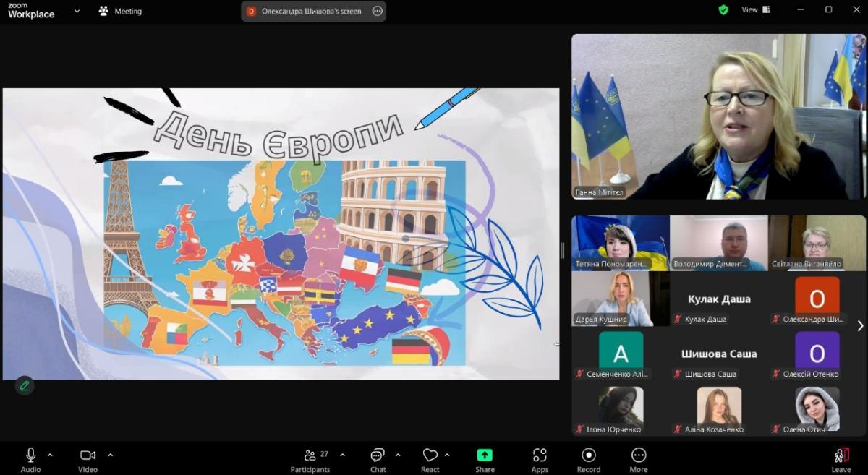Click the shared День Європи slide
The image size is (868, 475).
(281, 234)
